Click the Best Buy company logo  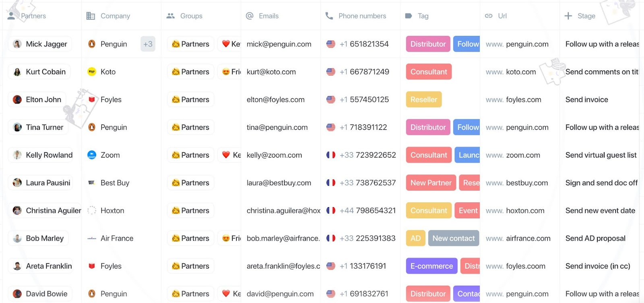tap(92, 183)
